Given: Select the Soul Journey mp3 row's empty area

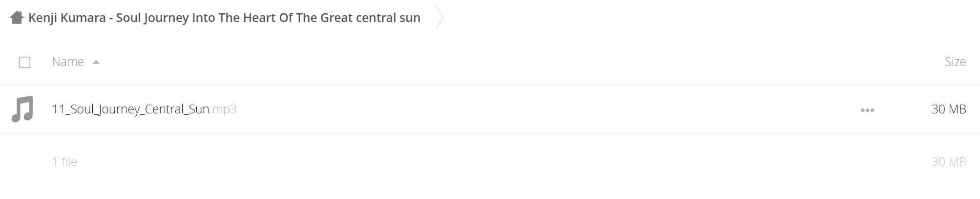Looking at the screenshot, I should tap(537, 109).
